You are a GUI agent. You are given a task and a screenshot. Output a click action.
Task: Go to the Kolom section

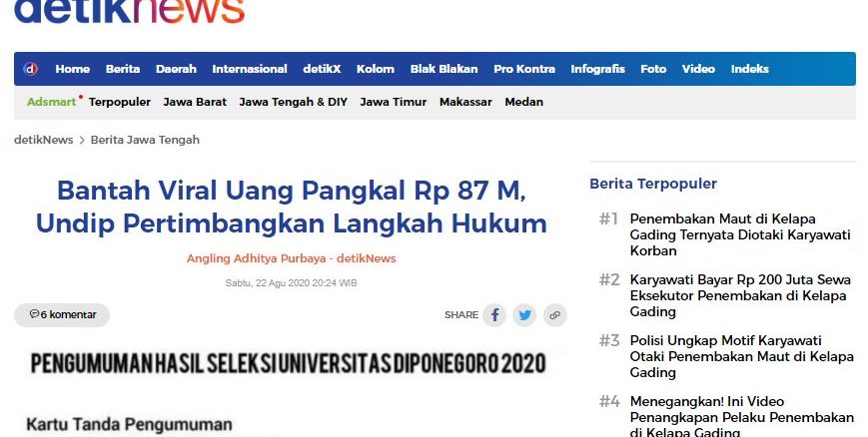(x=376, y=69)
